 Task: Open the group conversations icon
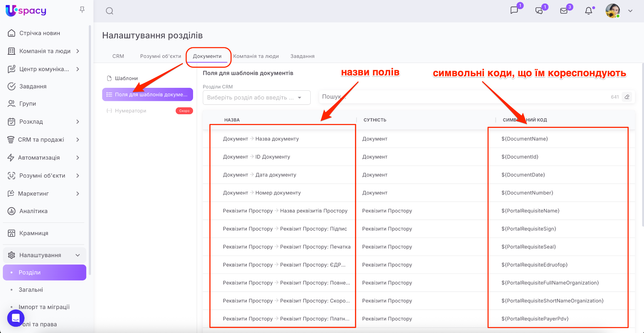point(539,11)
